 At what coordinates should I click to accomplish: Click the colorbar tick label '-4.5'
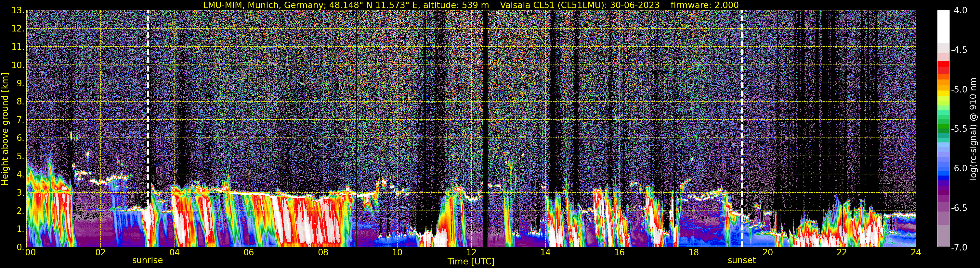point(959,50)
